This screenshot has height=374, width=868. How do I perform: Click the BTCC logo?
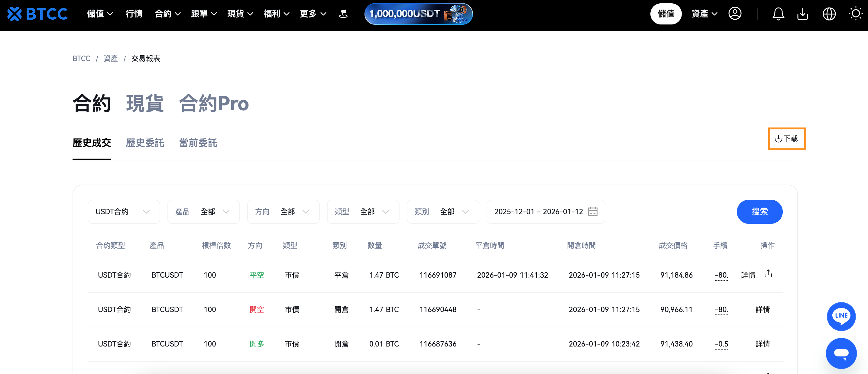[x=37, y=14]
